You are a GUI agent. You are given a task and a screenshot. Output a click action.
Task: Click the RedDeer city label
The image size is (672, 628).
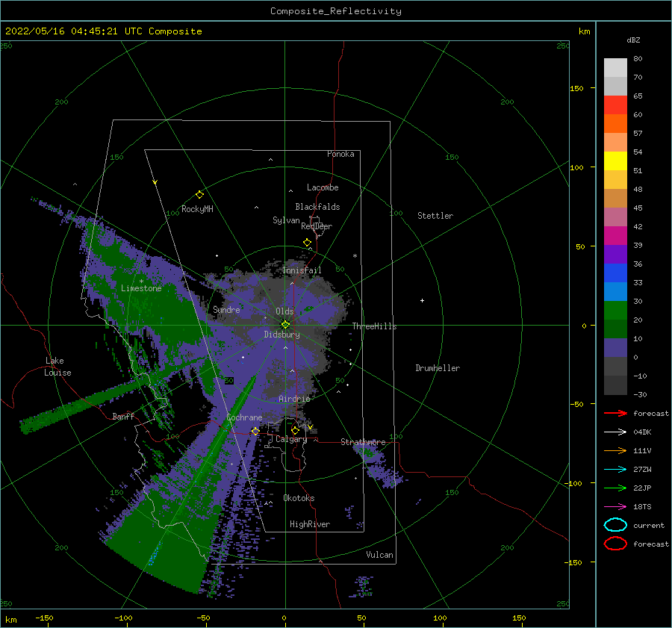click(x=317, y=226)
